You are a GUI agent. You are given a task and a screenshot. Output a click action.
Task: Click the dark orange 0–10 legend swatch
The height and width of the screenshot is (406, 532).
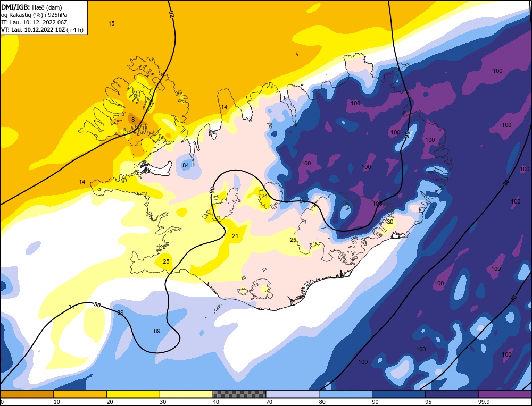tap(27, 394)
